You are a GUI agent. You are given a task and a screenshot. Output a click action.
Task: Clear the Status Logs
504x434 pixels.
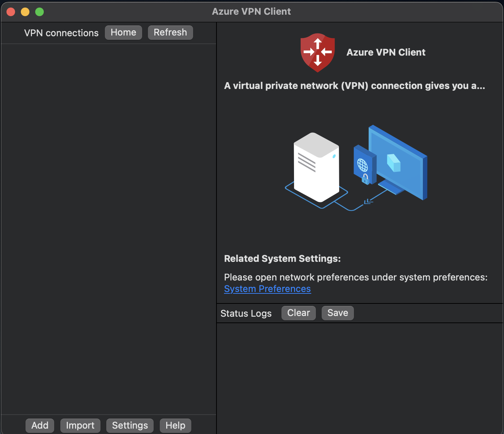299,313
